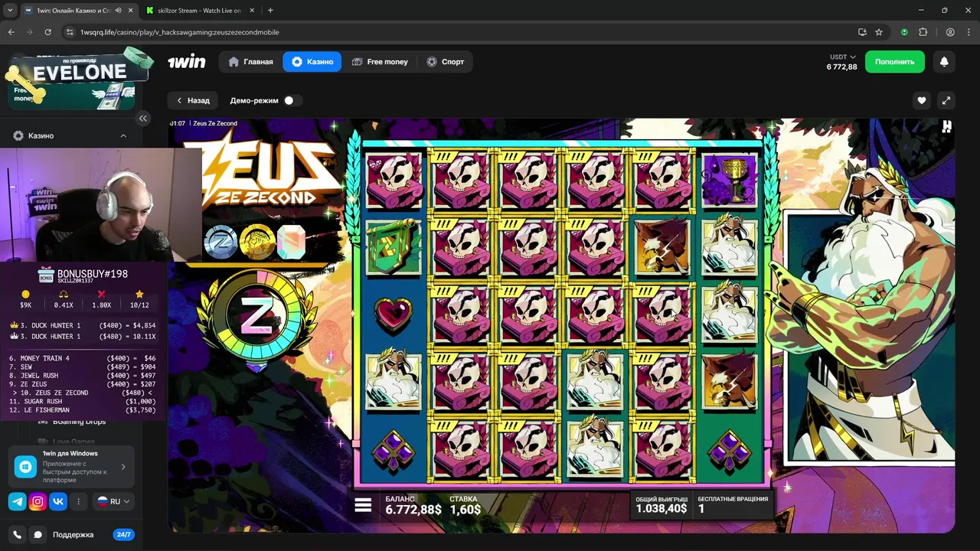Screen dimensions: 980x551
Task: Open the Free money tab
Action: [380, 62]
